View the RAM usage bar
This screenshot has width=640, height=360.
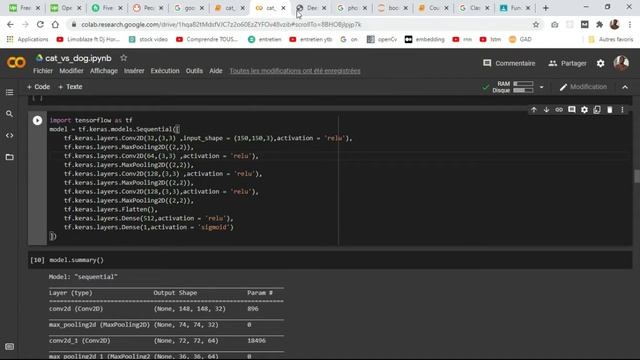pos(523,84)
